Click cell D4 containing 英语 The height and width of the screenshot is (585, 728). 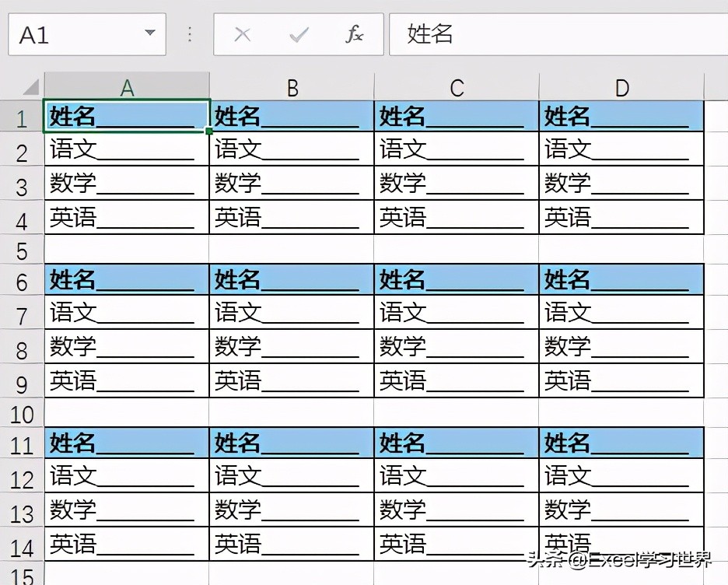pos(621,217)
